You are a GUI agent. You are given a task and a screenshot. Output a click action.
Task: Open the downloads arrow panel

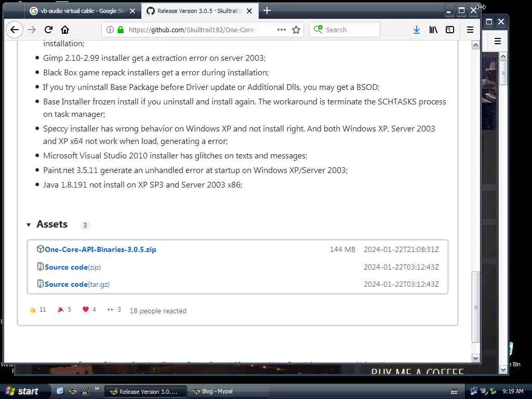click(x=417, y=30)
